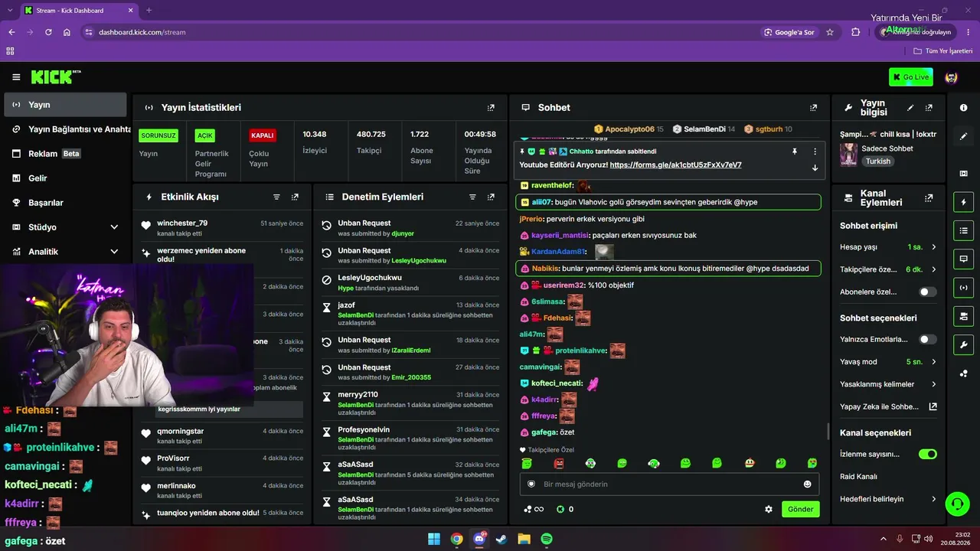The image size is (980, 551).
Task: Toggle the wrench channel actions panel icon
Action: 963,344
